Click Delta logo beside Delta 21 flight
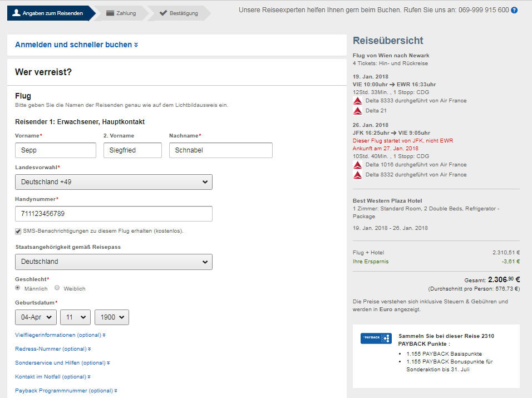Image resolution: width=532 pixels, height=398 pixels. coord(358,111)
